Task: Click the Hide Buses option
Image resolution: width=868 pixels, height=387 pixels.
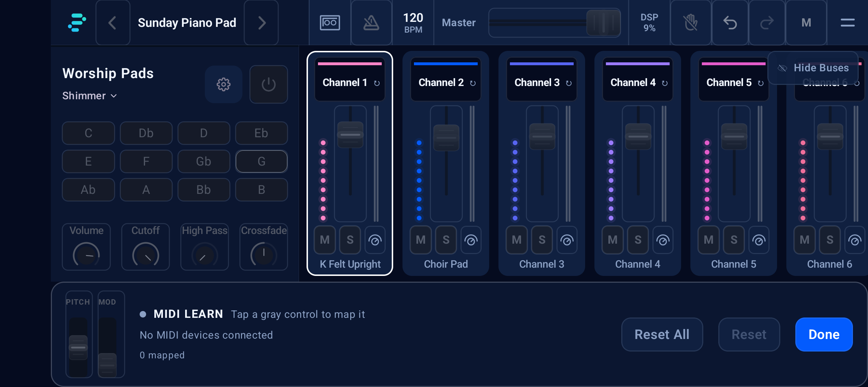Action: pyautogui.click(x=813, y=68)
